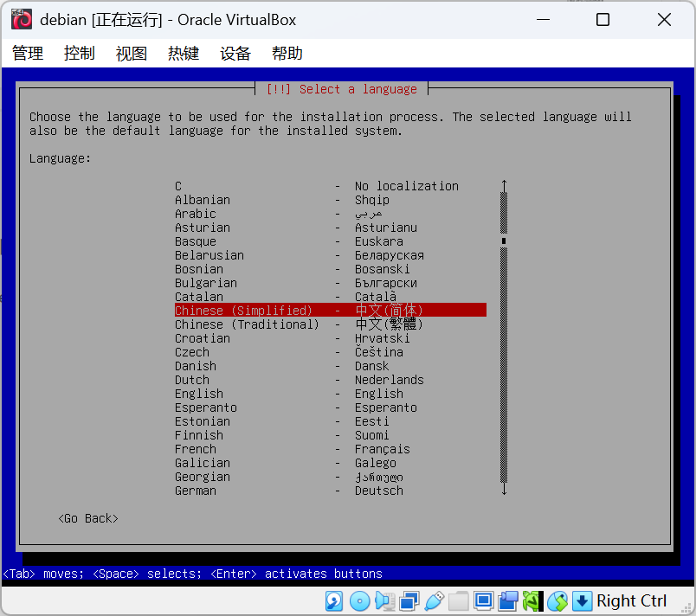
Task: Select the highlighted Chinese (Simplified) entry
Action: point(331,311)
